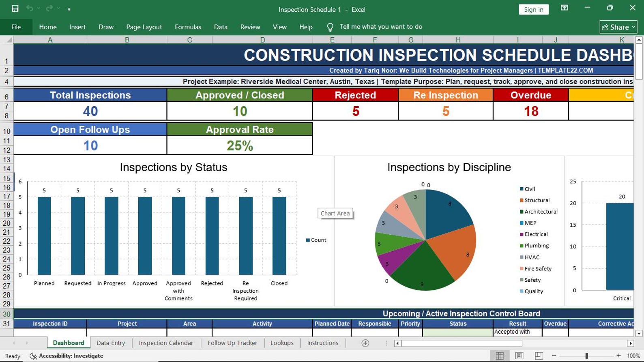Click the Open Follow Ups header cell
The width and height of the screenshot is (644, 362).
tap(90, 130)
